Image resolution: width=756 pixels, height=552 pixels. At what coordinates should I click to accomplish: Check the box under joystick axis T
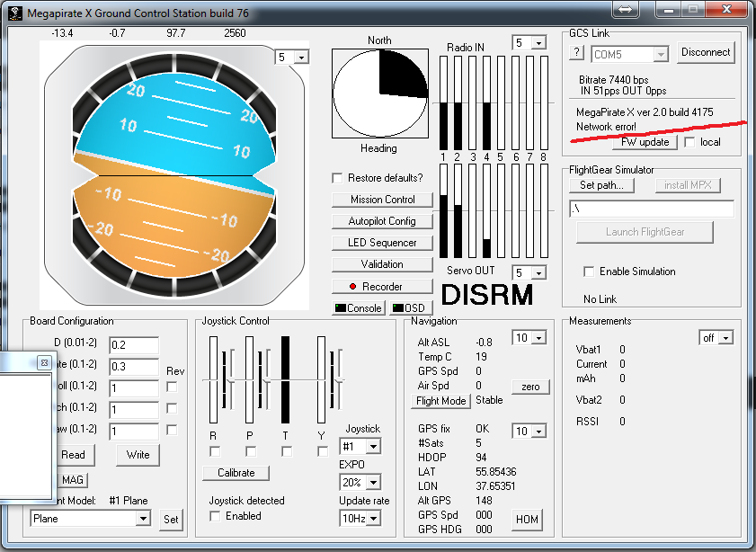287,451
